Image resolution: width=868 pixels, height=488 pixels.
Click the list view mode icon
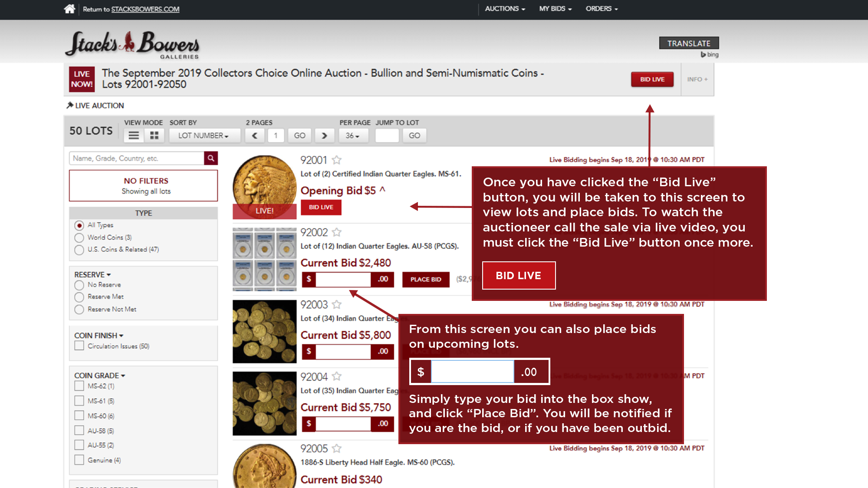point(133,135)
